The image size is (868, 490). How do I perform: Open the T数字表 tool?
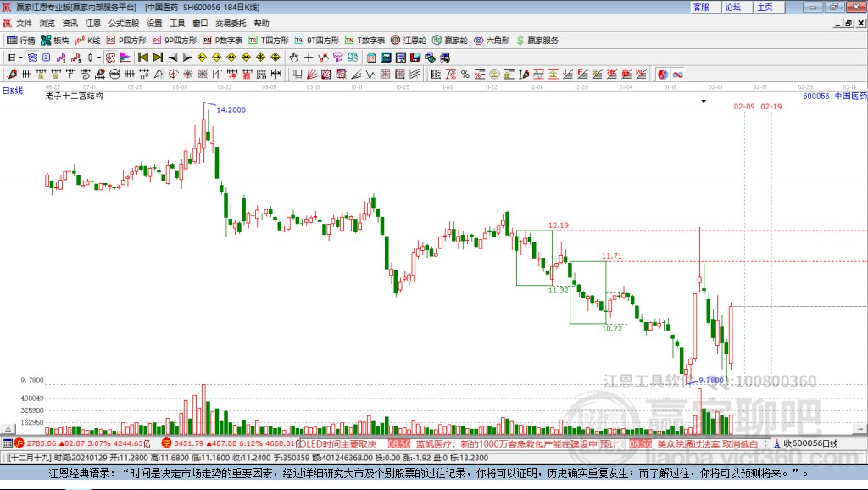[x=364, y=41]
